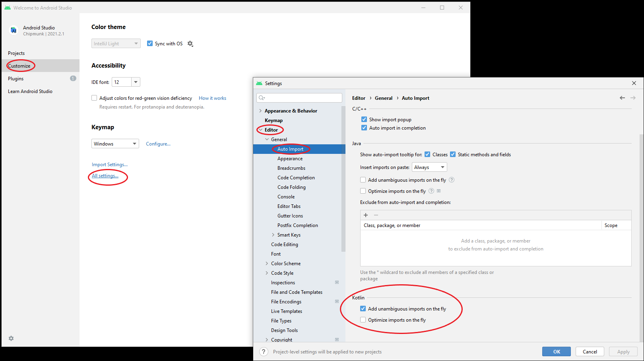This screenshot has width=644, height=361.
Task: Click help icon beside Java Optimize imports
Action: pyautogui.click(x=431, y=191)
